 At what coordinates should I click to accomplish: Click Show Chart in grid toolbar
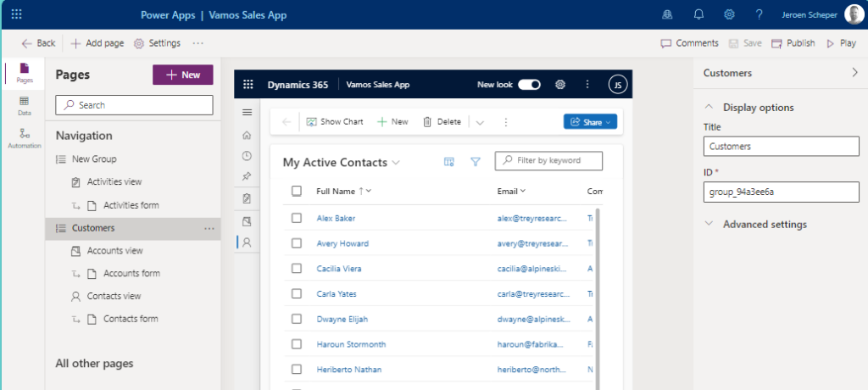point(335,122)
